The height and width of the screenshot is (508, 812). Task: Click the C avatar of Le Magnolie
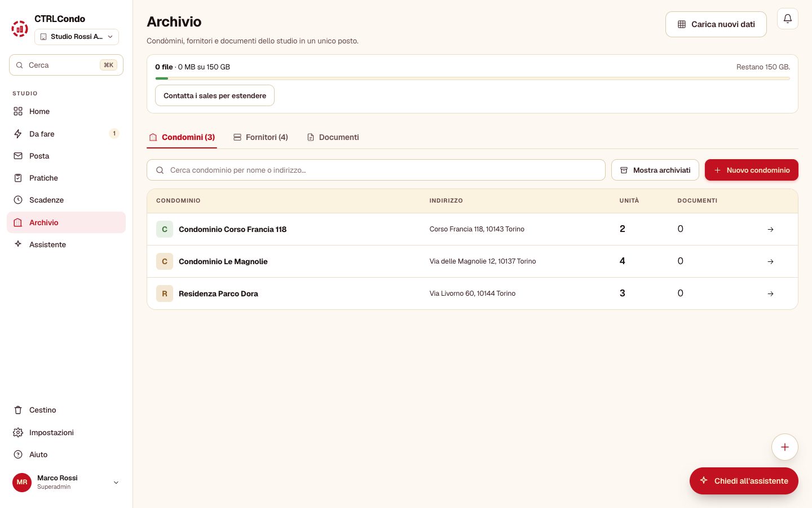[165, 261]
